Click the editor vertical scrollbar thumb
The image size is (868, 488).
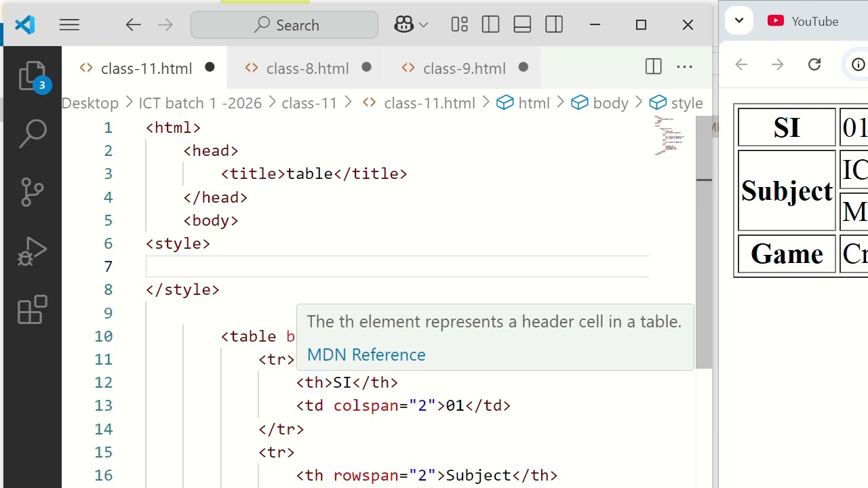coord(704,243)
